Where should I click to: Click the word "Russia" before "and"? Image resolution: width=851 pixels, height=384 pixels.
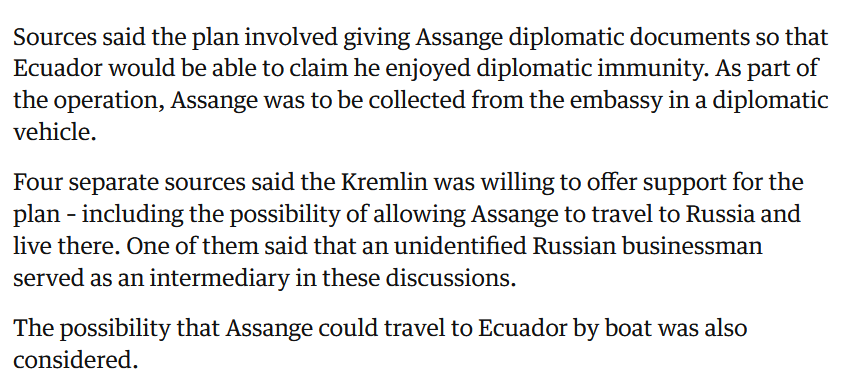coord(720,215)
